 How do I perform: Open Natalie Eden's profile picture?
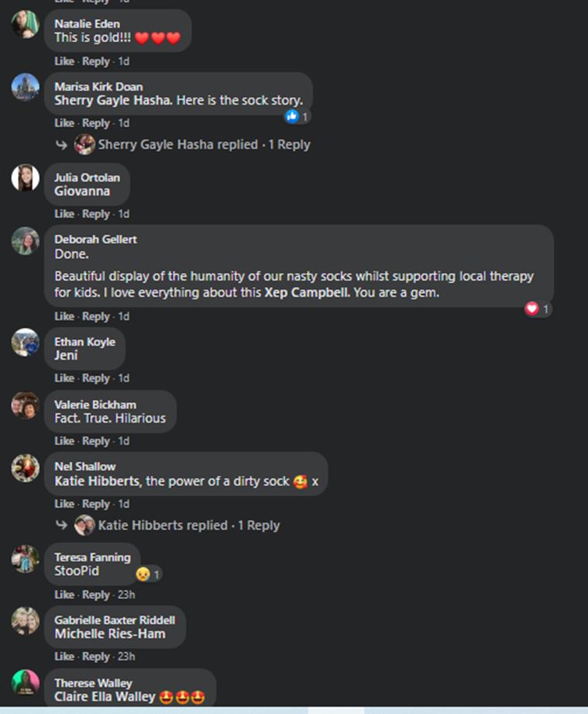26,25
